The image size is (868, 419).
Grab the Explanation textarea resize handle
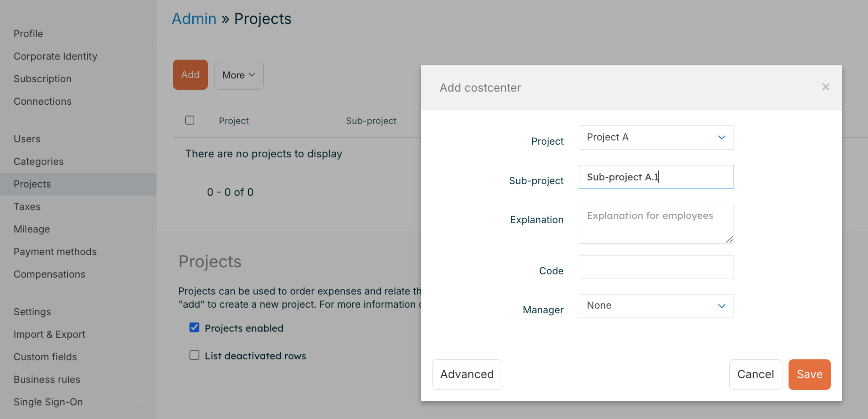tap(729, 240)
